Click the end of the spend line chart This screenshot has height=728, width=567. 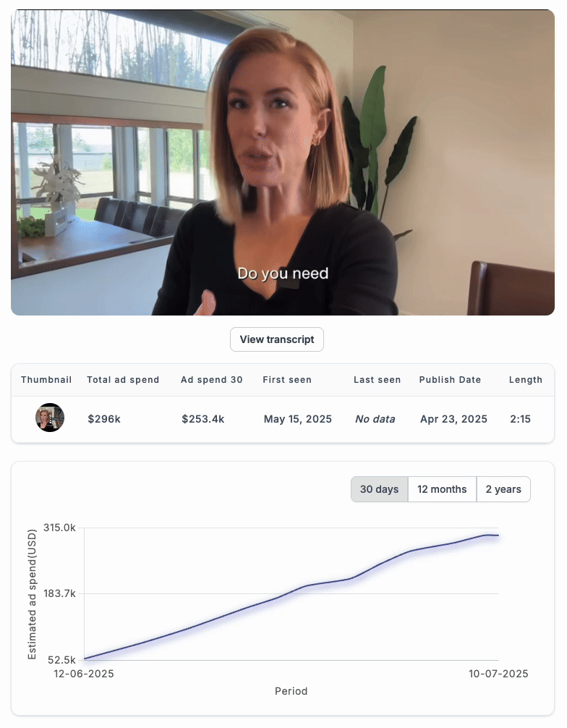tap(498, 536)
